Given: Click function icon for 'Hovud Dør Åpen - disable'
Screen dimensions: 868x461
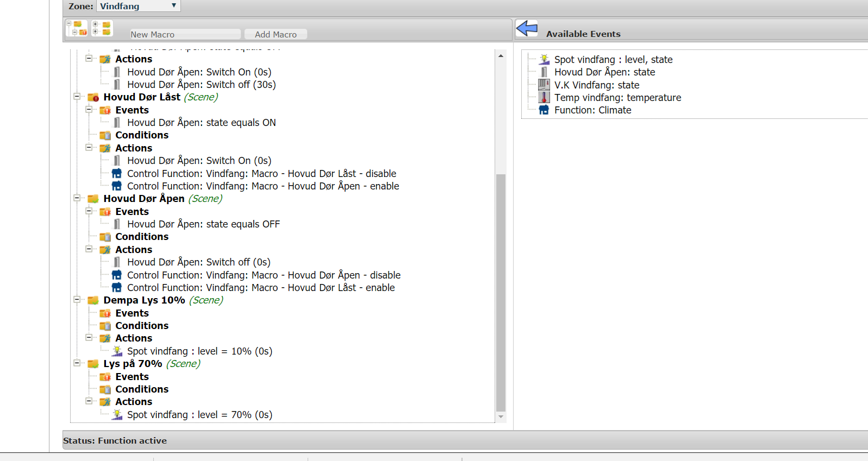Looking at the screenshot, I should click(x=117, y=275).
